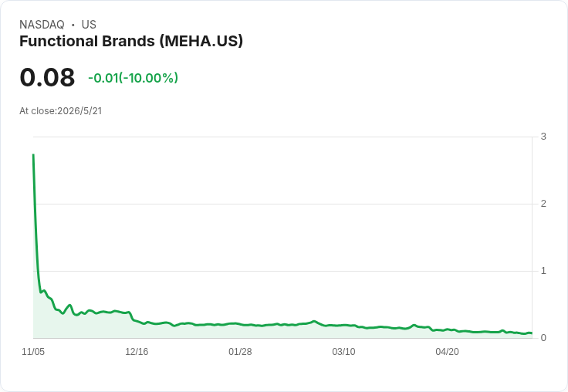Click the 0.08 current price
568x392 pixels.
(x=47, y=77)
